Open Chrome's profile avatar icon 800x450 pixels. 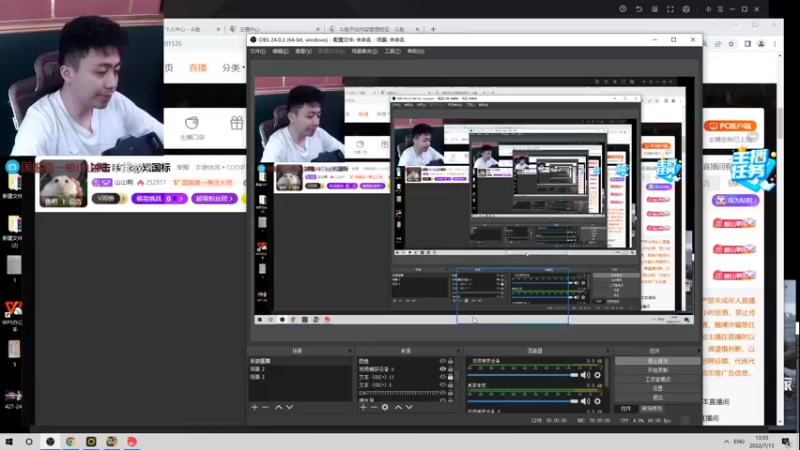tap(761, 44)
